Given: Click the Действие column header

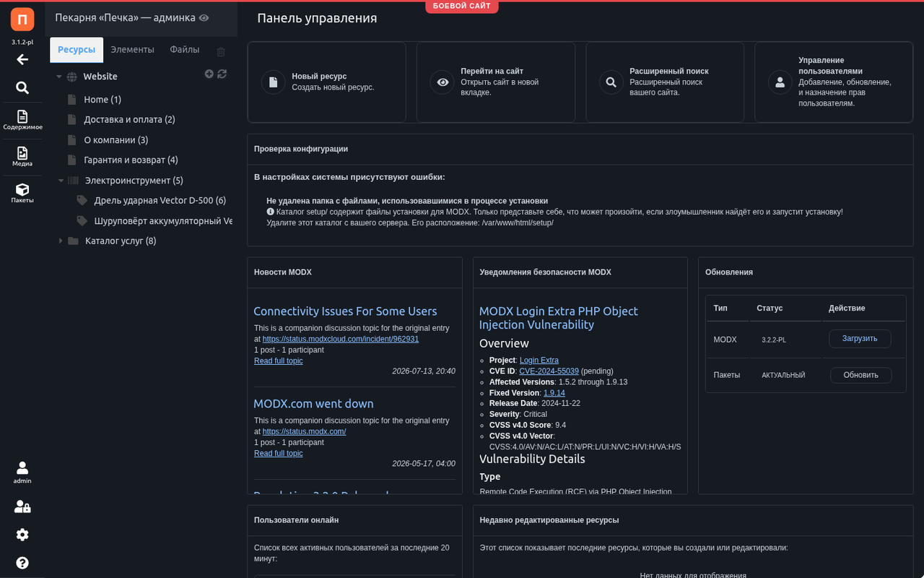Looking at the screenshot, I should 847,308.
